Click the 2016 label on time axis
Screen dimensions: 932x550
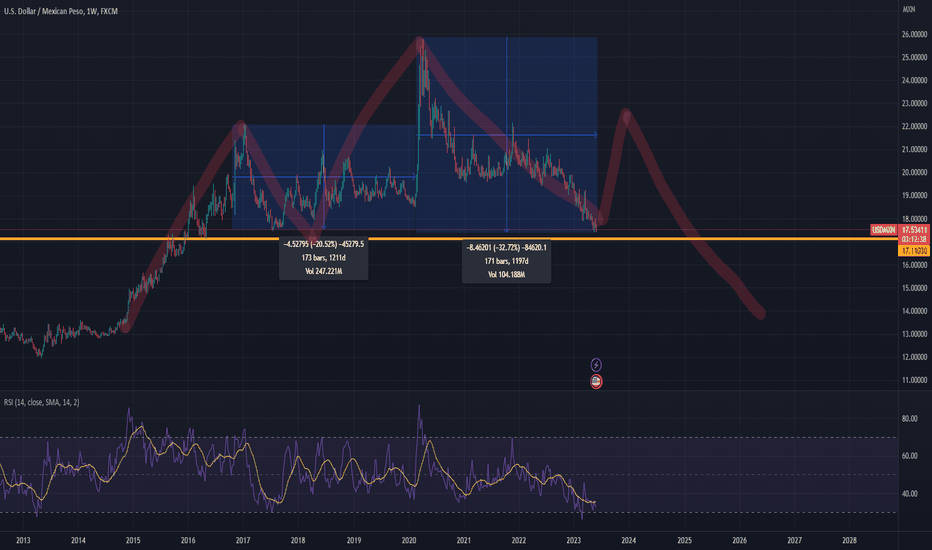pyautogui.click(x=188, y=540)
